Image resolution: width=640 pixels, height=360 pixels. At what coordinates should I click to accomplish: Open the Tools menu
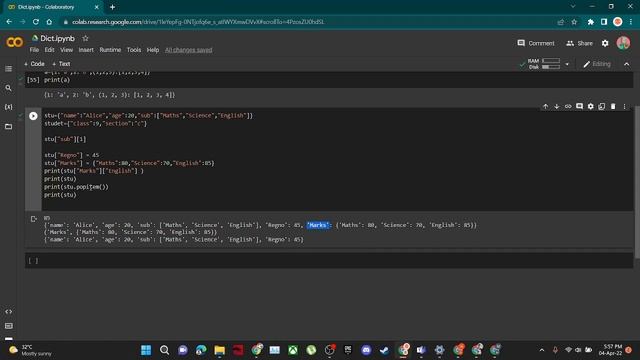[133, 50]
